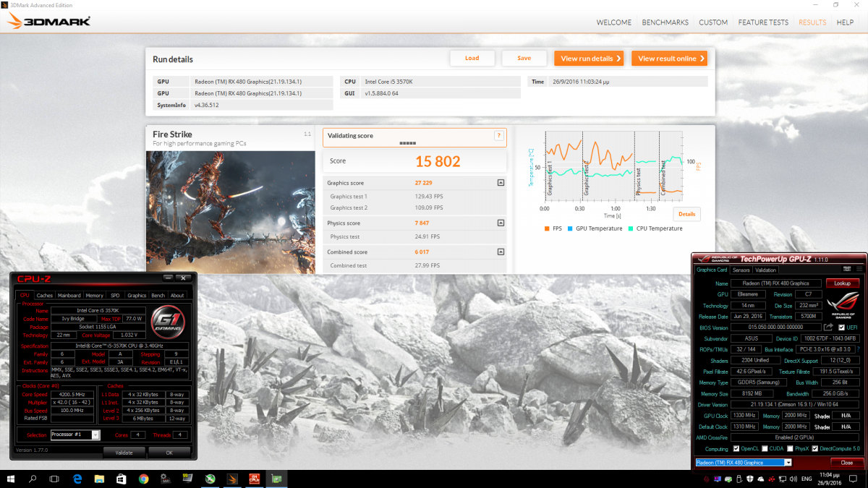Image resolution: width=868 pixels, height=488 pixels.
Task: Open the CUSTOM tab in 3DMark
Action: click(713, 22)
